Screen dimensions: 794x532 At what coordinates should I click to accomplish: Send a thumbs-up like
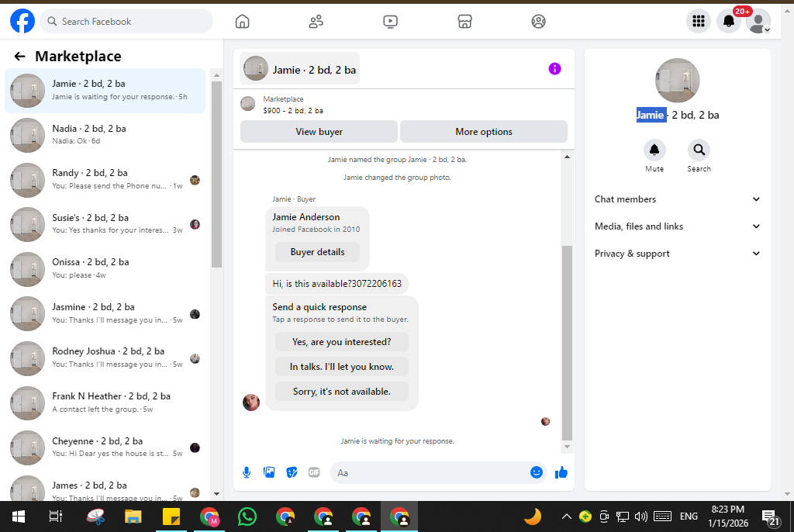click(x=561, y=473)
